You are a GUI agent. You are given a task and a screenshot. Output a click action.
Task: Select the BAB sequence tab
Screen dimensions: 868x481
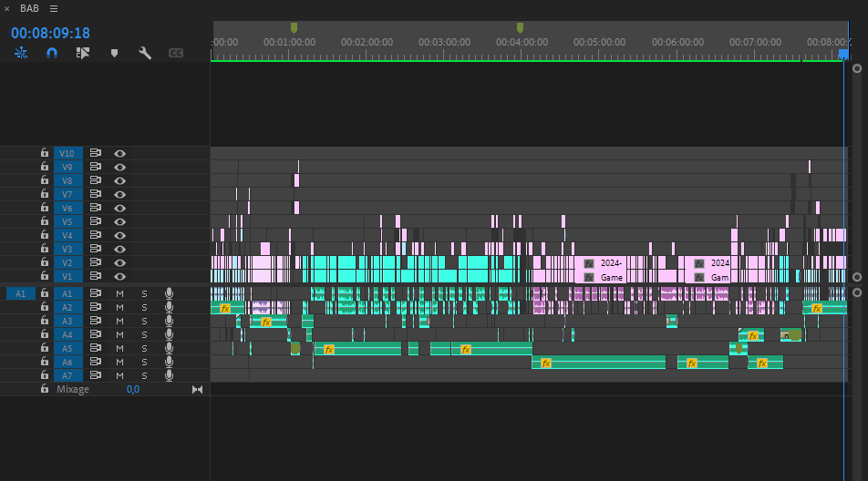[29, 9]
